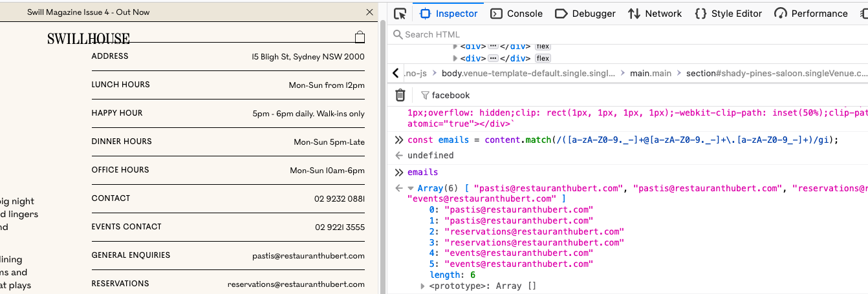Click contact phone number 02 9232 0881
The height and width of the screenshot is (294, 868).
tap(340, 199)
